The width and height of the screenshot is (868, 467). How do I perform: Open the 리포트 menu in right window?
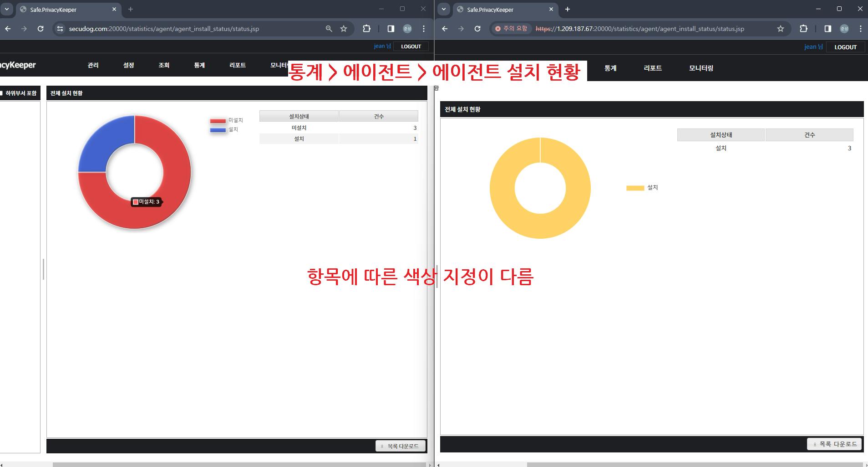click(x=653, y=68)
